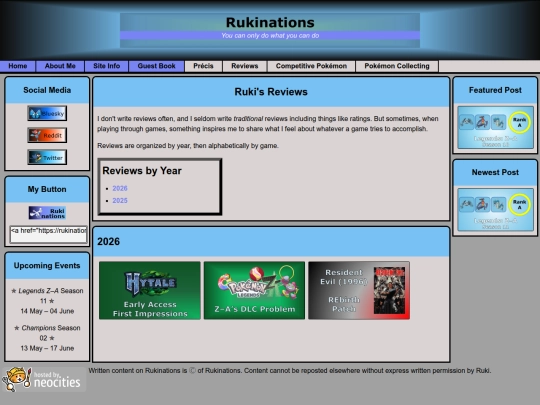Open the Neocities hosted-by logo
540x405 pixels.
click(43, 379)
